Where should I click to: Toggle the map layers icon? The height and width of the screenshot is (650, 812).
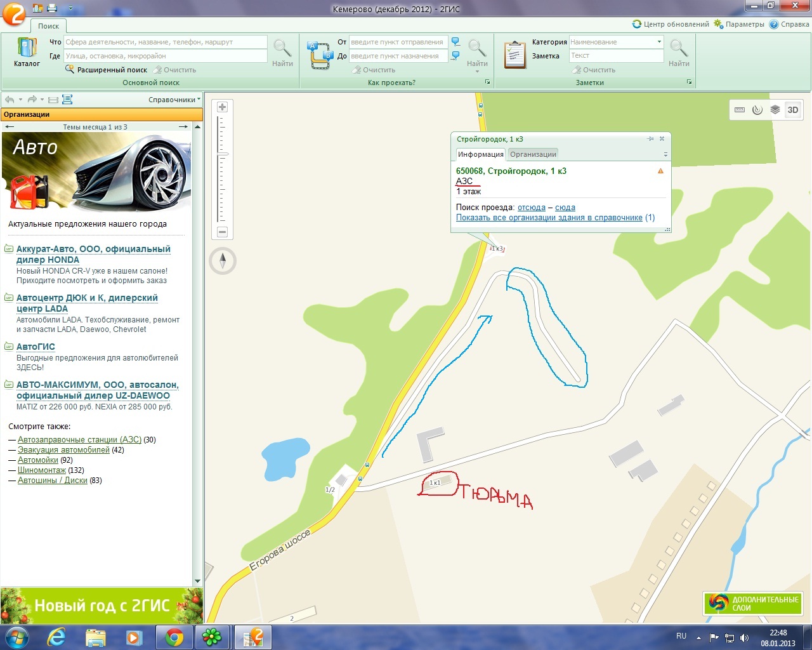point(775,110)
